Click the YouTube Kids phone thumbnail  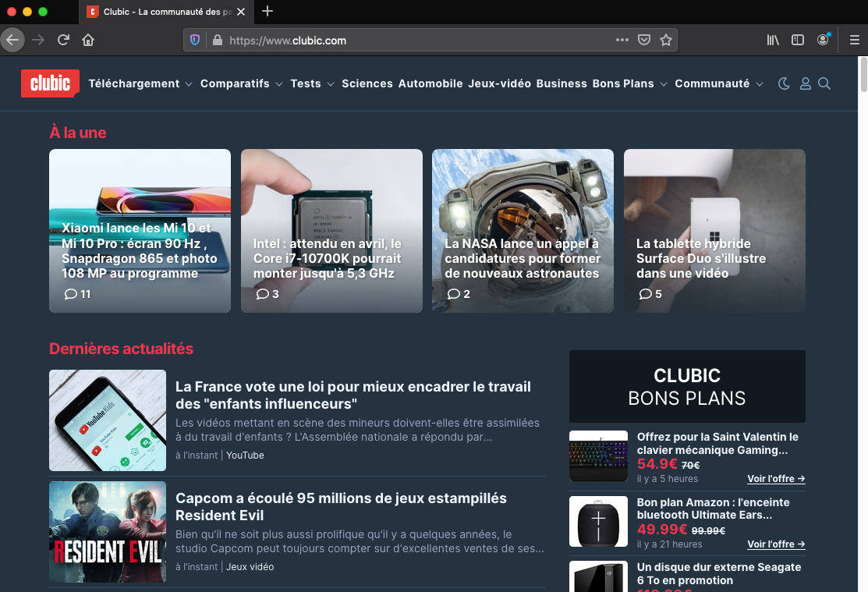point(108,420)
